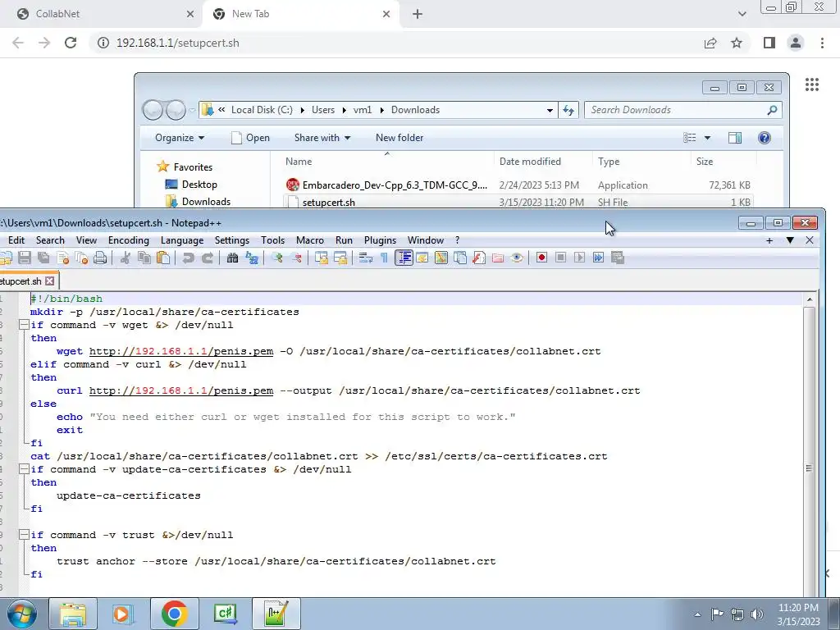This screenshot has height=630, width=840.
Task: Open the Folder as Workspace icon
Action: pyautogui.click(x=498, y=258)
